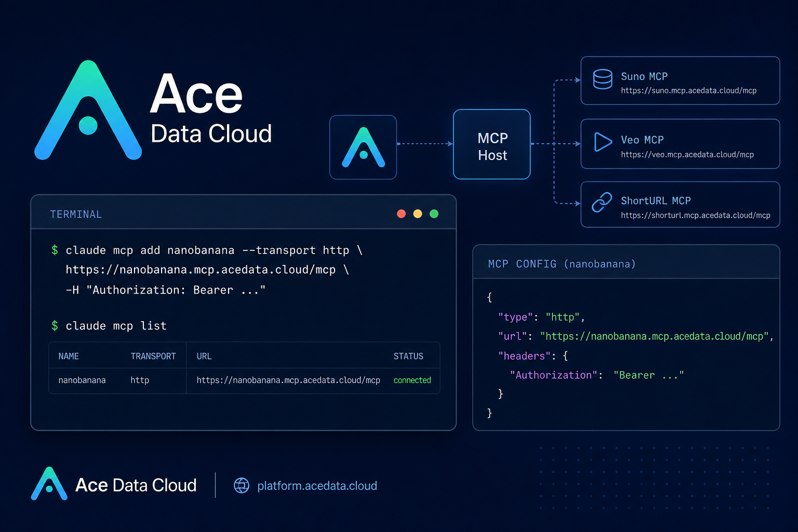Open the Suno MCP URL

point(688,90)
